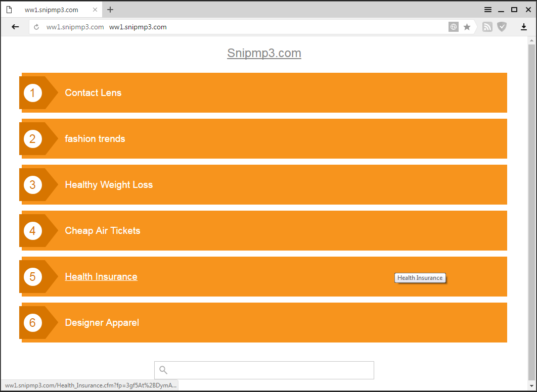Open the browser hamburger menu
Viewport: 537px width, 392px height.
click(x=487, y=10)
